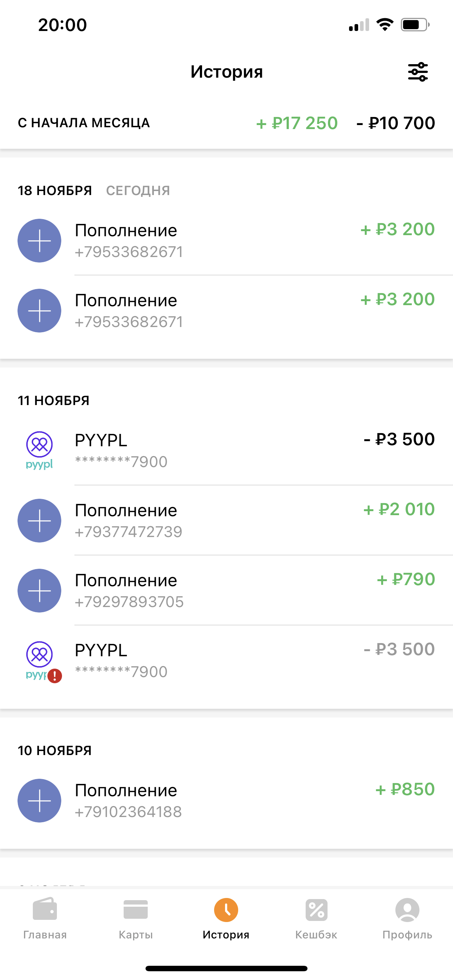The image size is (453, 980).
Task: Tap the PYYPL logo of the successful payment
Action: pos(39,450)
